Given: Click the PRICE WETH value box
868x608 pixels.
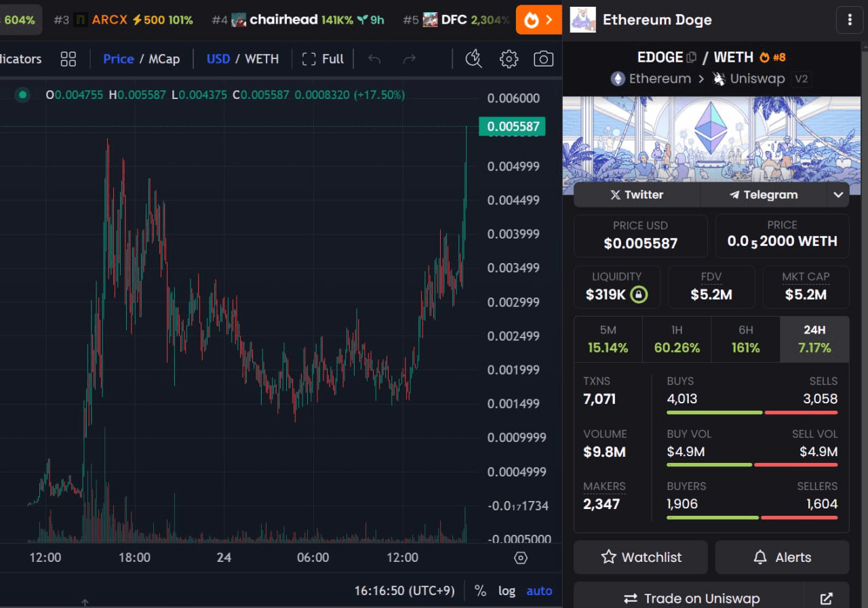Looking at the screenshot, I should click(782, 236).
